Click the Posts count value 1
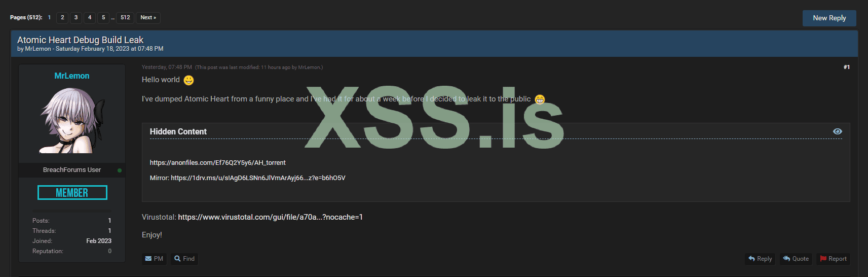 pyautogui.click(x=109, y=221)
